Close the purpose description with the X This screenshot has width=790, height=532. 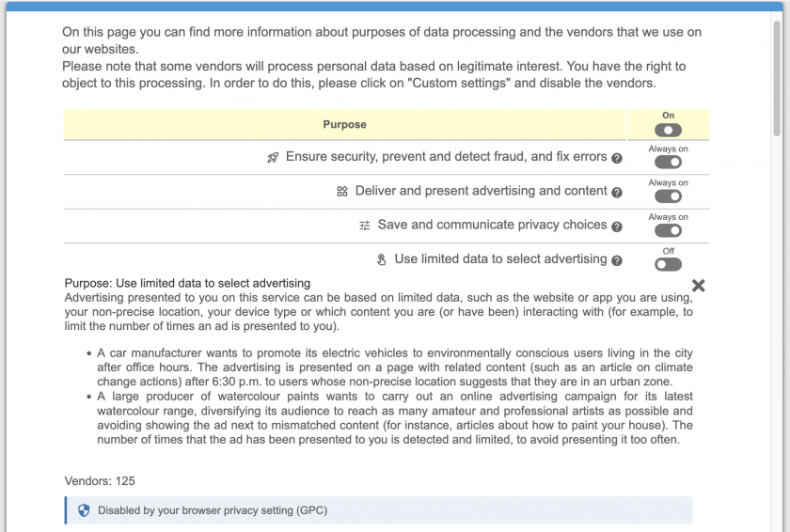(x=698, y=286)
